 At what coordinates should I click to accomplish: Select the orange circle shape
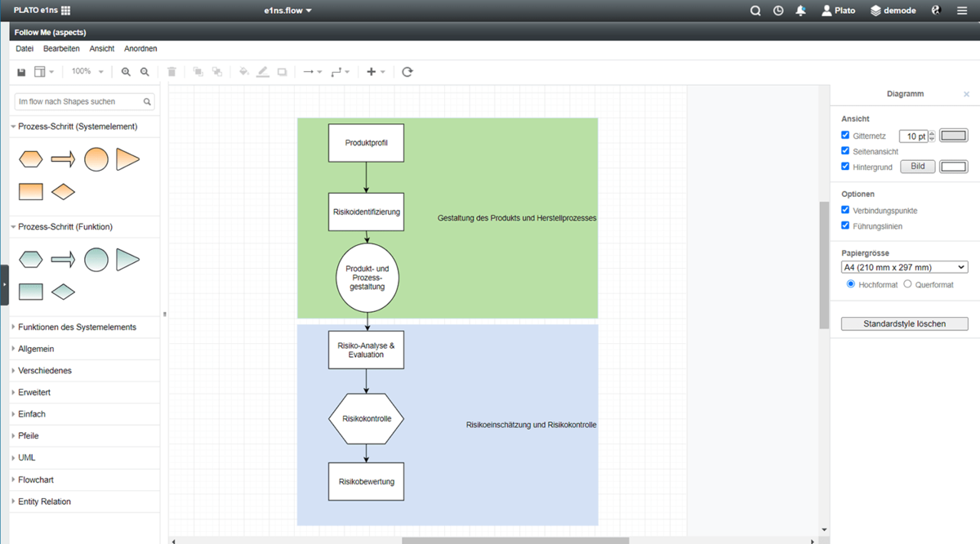(96, 159)
